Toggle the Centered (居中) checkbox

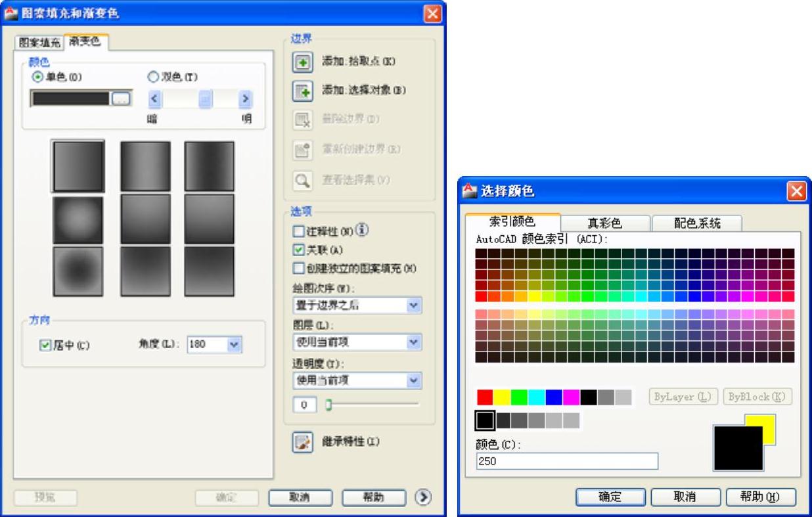(x=45, y=345)
